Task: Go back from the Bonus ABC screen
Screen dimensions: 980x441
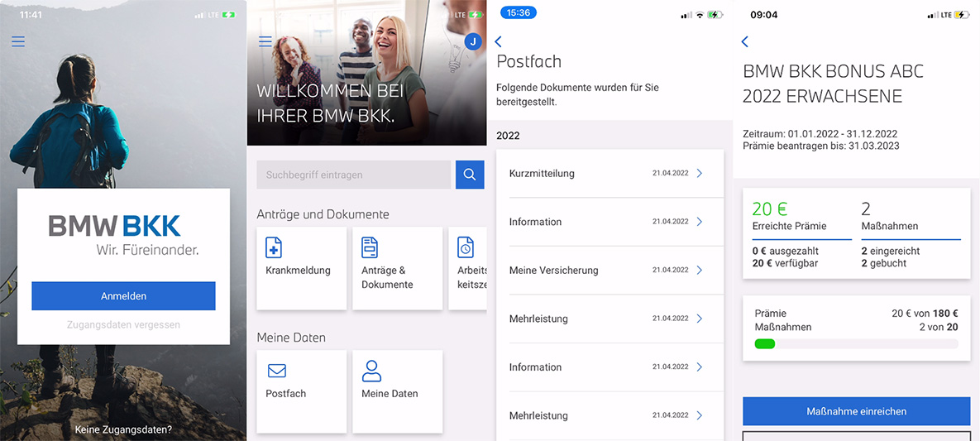Action: point(744,42)
